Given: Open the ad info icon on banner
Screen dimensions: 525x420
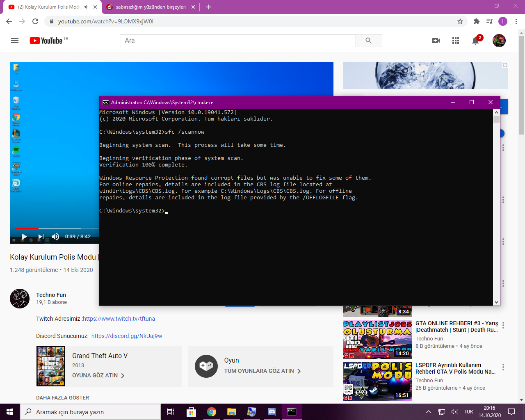Looking at the screenshot, I should coord(505,65).
